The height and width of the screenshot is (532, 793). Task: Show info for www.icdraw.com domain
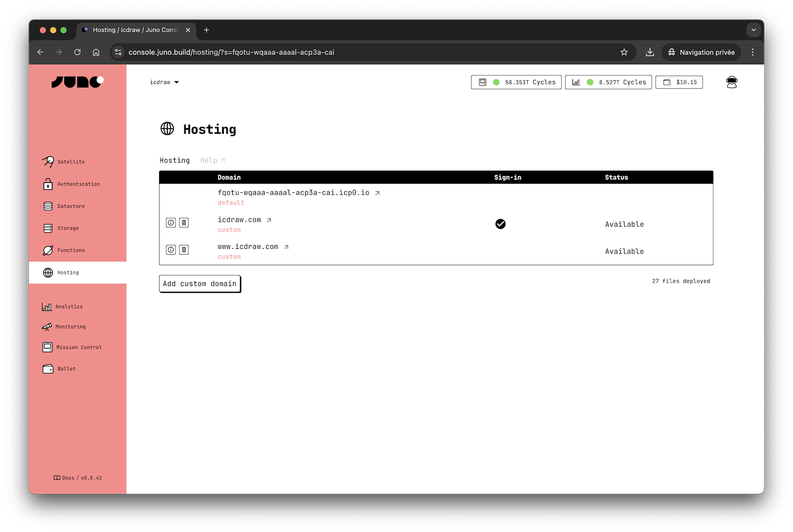click(170, 249)
